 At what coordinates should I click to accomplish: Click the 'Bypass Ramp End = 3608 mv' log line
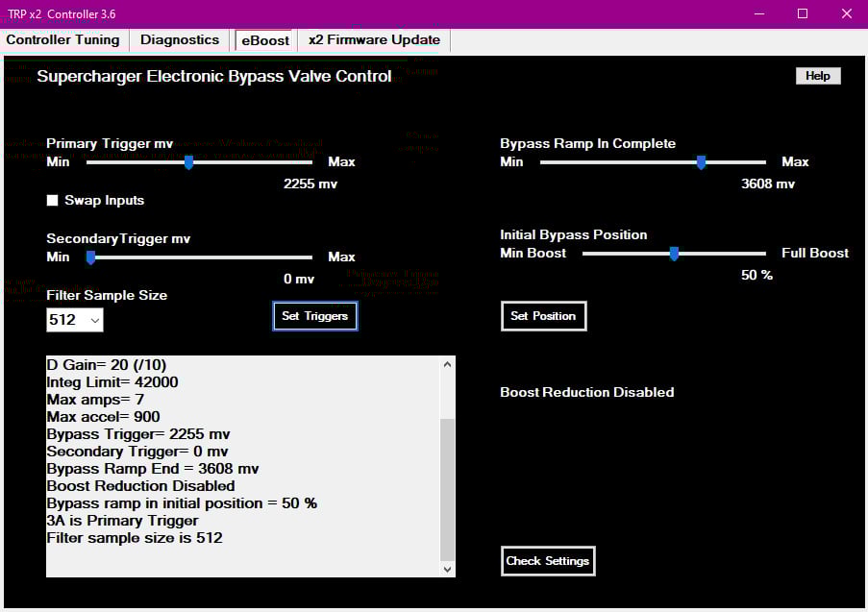tap(153, 469)
